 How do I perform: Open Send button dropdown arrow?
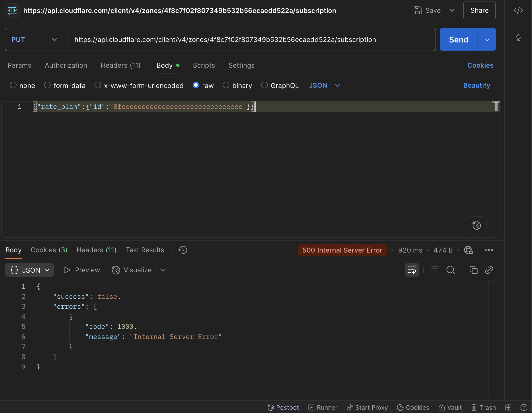(487, 40)
